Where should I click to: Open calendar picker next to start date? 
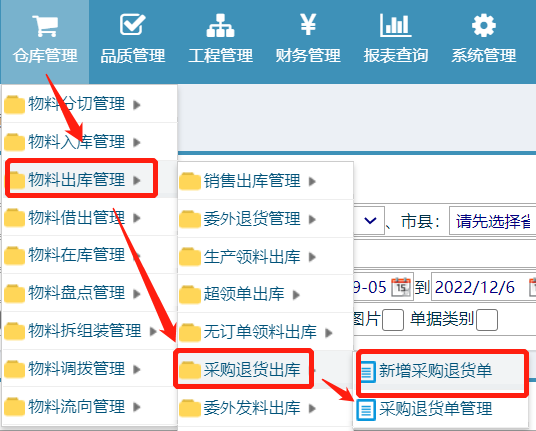401,286
